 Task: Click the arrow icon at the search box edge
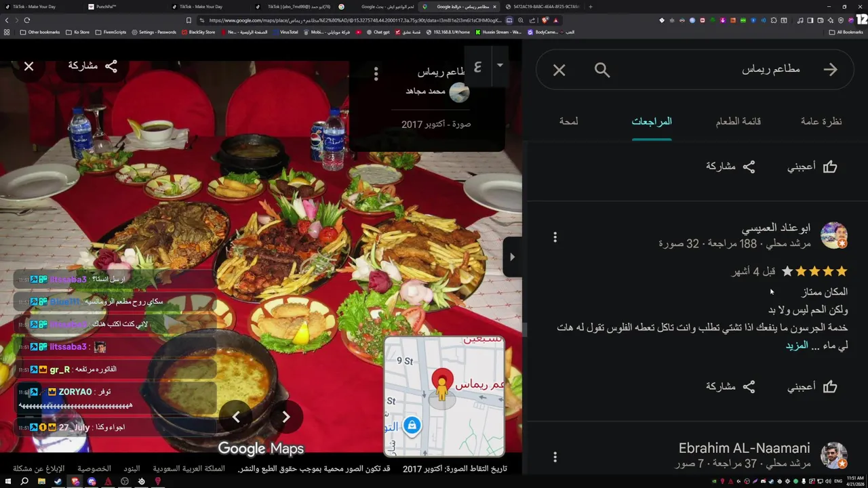[x=830, y=70]
